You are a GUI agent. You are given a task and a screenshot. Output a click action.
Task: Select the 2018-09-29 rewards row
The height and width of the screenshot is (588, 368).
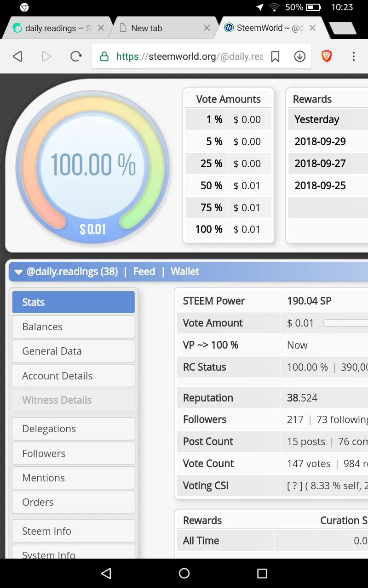[x=328, y=141]
